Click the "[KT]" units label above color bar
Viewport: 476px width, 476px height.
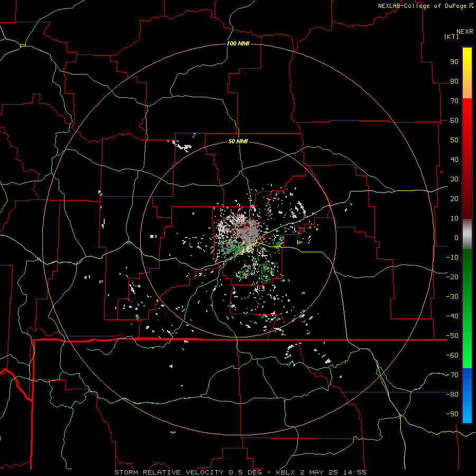coord(451,36)
